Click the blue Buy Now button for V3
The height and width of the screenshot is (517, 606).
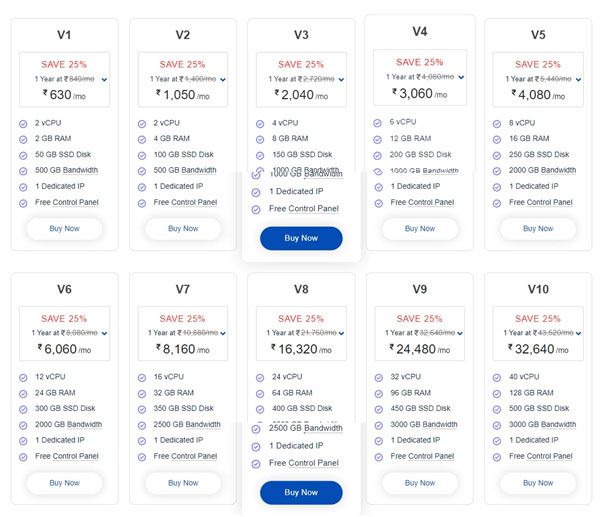click(x=301, y=238)
